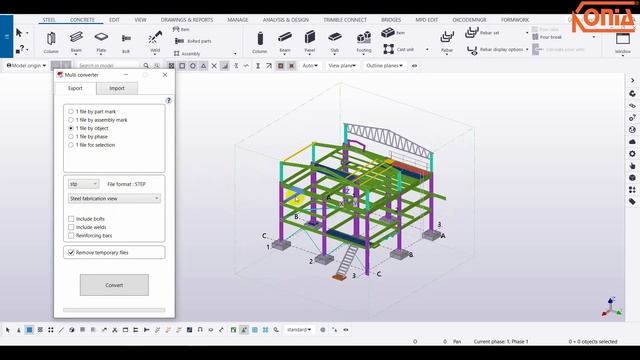The width and height of the screenshot is (640, 360).
Task: Click the XYZ axis indicator in view
Action: [x=611, y=307]
